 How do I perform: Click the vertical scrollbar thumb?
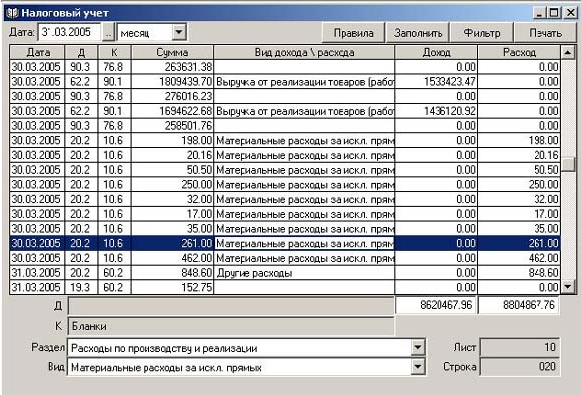click(568, 164)
